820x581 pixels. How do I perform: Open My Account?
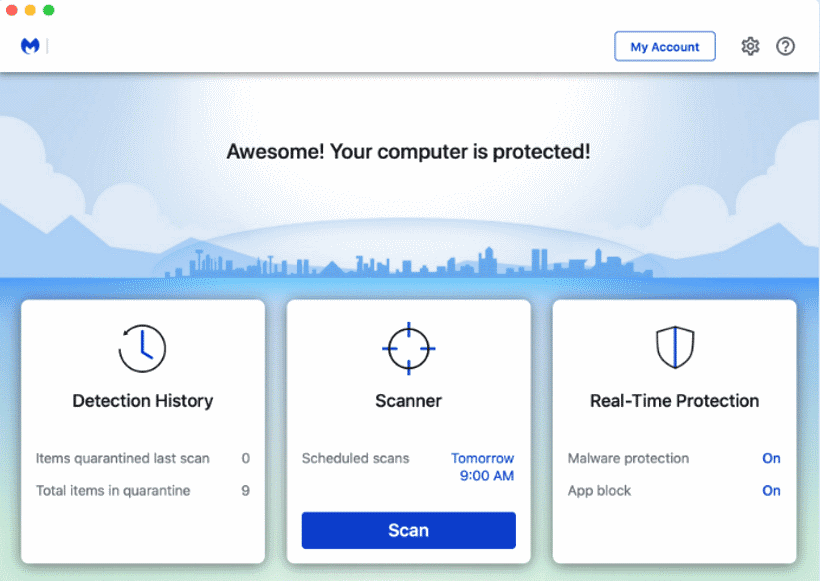[x=664, y=46]
